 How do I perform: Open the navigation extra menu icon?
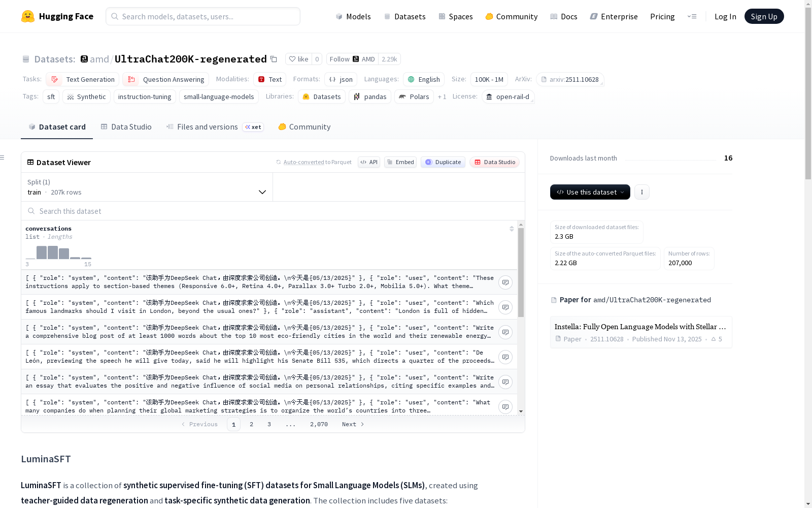pos(692,16)
